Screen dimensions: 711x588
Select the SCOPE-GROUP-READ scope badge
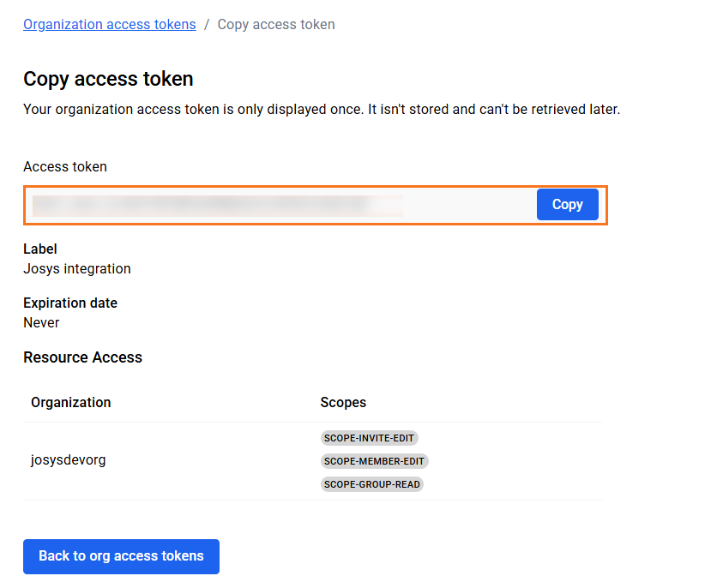coord(372,484)
